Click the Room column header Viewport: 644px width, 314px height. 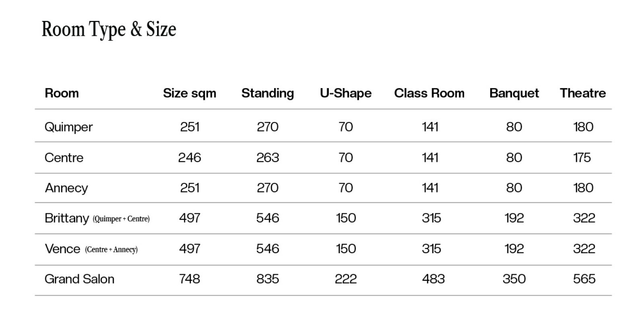[x=62, y=93]
